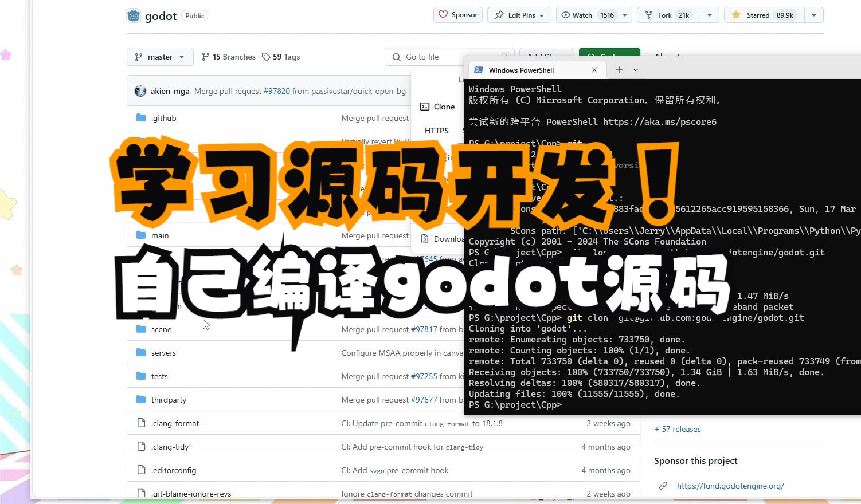Screen dimensions: 861x504
Task: Focus the Go to file search field
Action: click(450, 57)
